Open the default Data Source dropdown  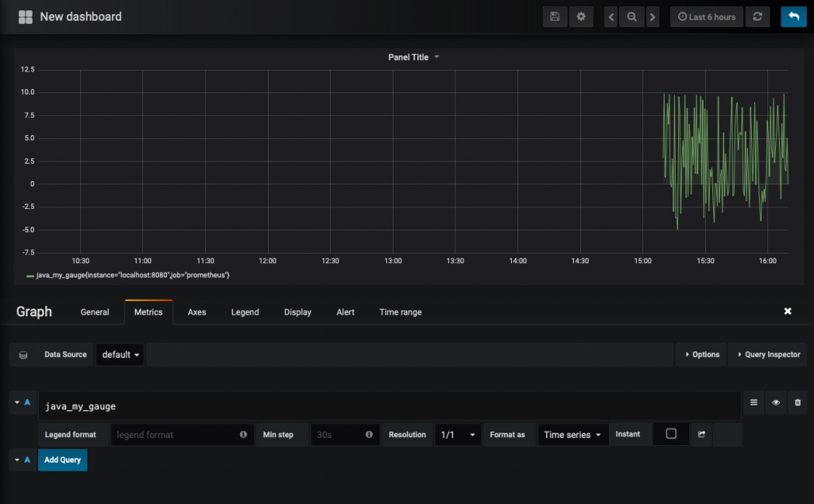pyautogui.click(x=120, y=354)
